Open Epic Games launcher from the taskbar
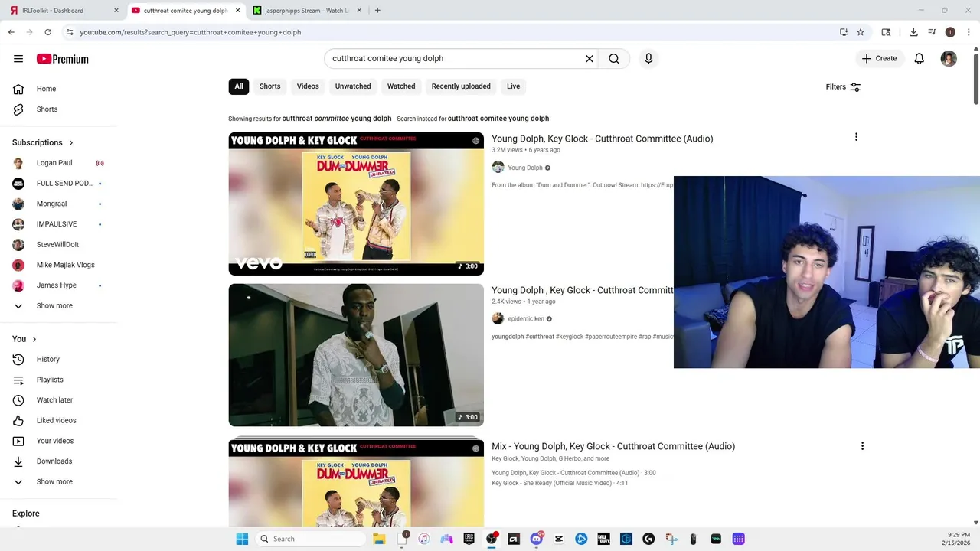The width and height of the screenshot is (980, 551). click(x=469, y=539)
